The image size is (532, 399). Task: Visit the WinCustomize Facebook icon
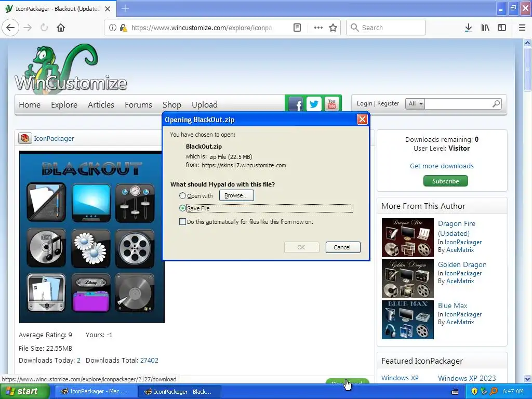pos(296,104)
